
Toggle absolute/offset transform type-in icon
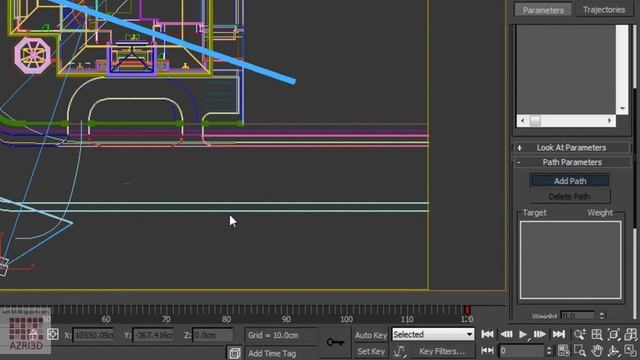point(53,335)
